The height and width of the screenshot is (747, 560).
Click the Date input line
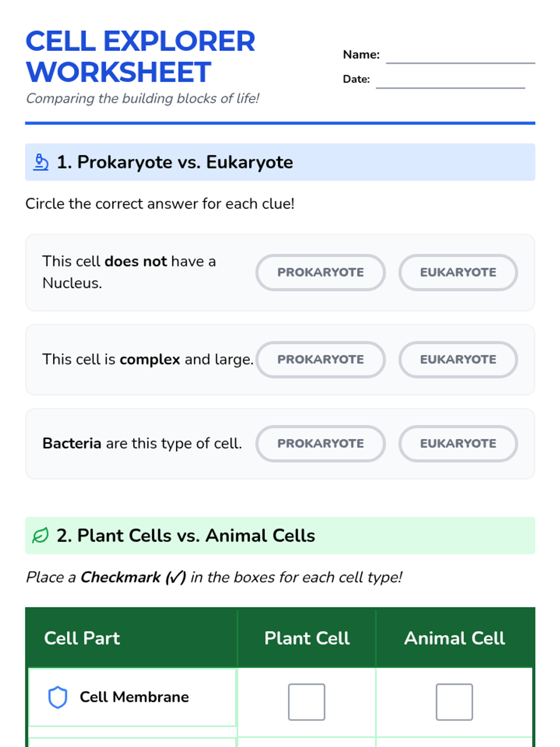[x=450, y=81]
